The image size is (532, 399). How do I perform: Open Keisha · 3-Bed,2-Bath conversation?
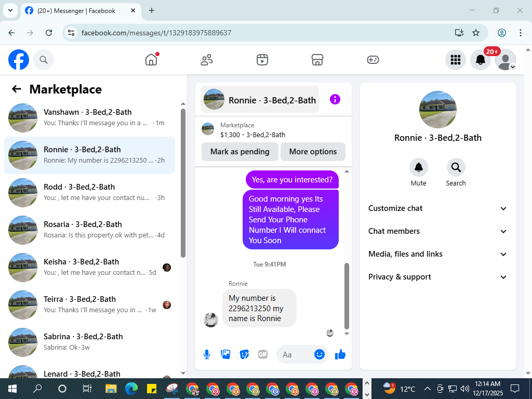[x=89, y=268]
